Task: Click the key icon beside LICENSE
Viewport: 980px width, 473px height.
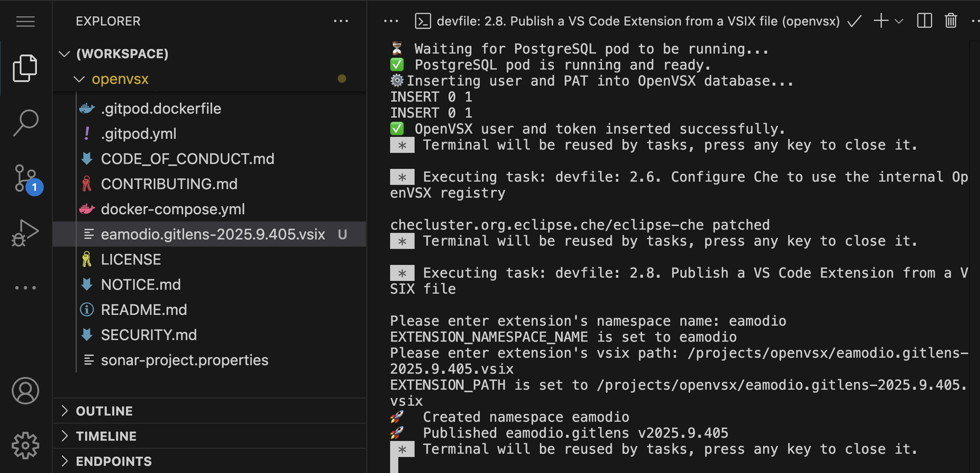Action: (x=87, y=259)
